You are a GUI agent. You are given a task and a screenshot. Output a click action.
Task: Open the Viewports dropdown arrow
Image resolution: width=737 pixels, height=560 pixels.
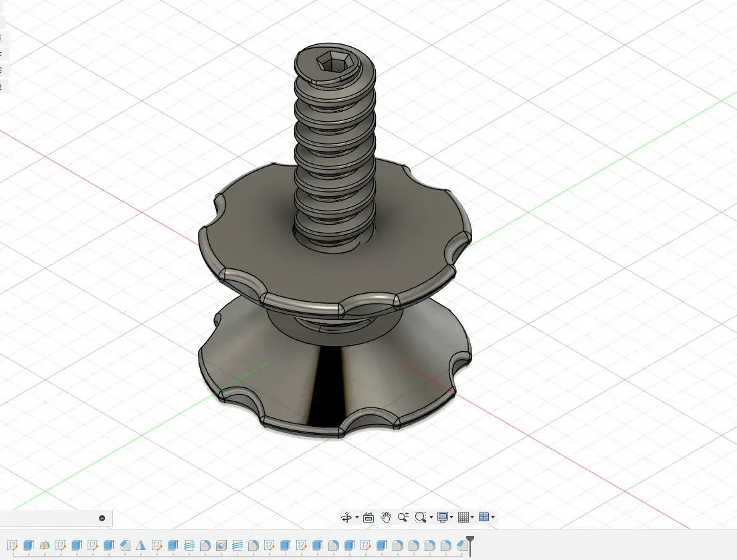[493, 517]
